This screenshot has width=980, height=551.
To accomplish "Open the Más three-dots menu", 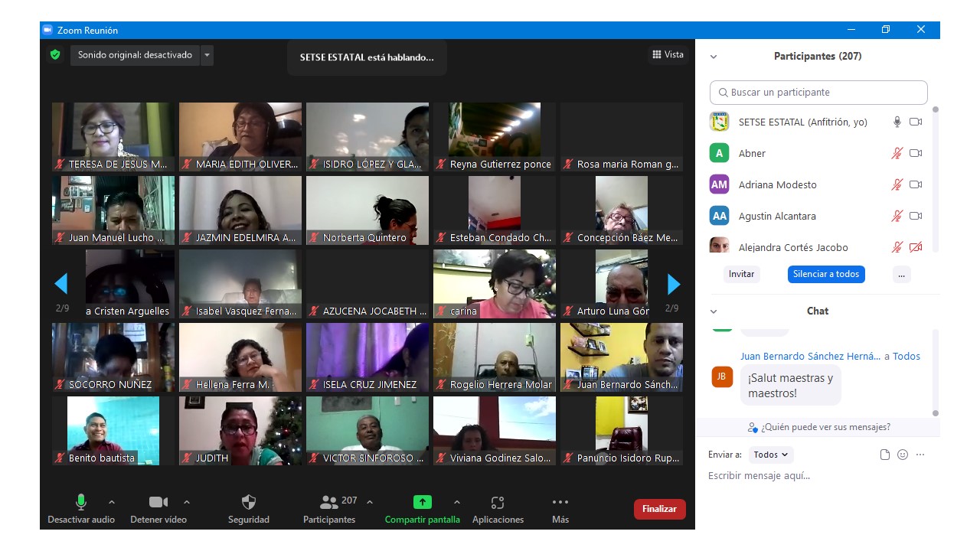I will (560, 509).
